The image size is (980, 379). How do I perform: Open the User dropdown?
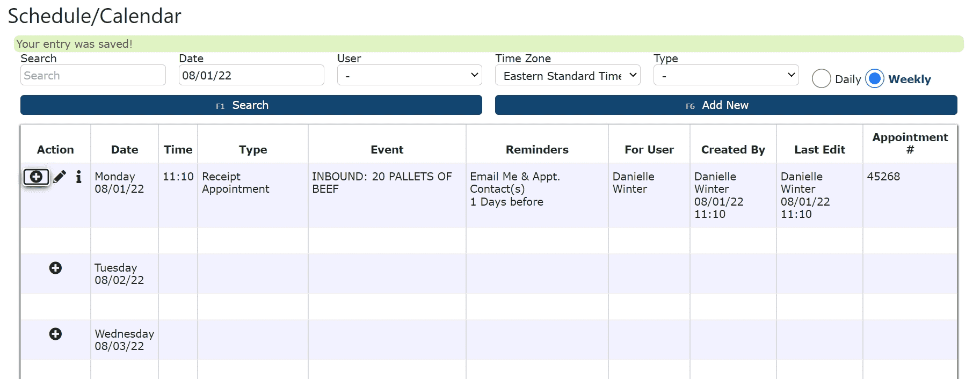pos(409,76)
